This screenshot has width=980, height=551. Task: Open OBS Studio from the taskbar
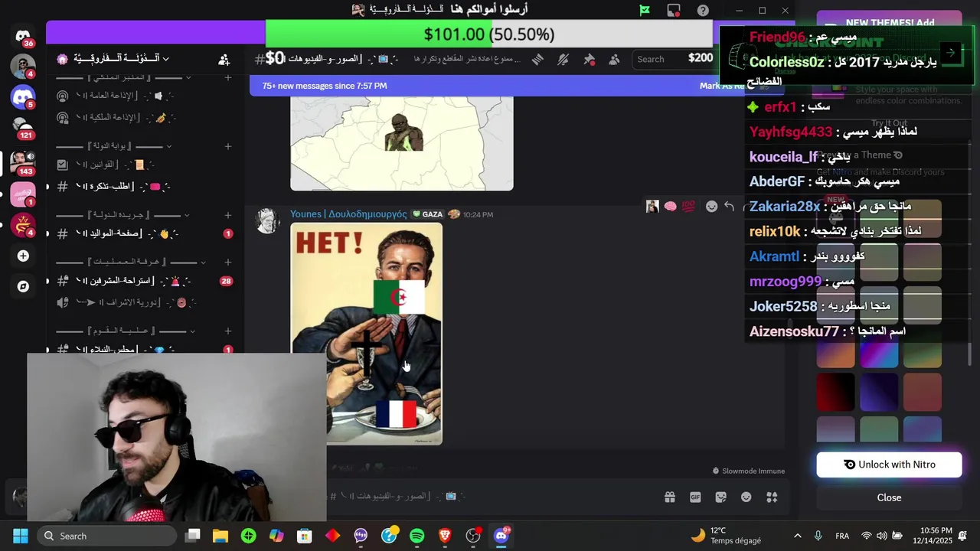(x=473, y=536)
